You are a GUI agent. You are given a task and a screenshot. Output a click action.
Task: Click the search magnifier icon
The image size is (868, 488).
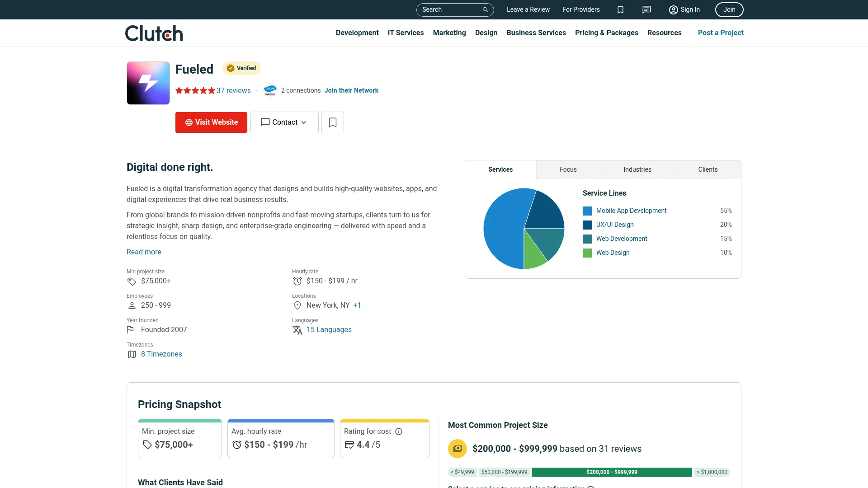485,9
